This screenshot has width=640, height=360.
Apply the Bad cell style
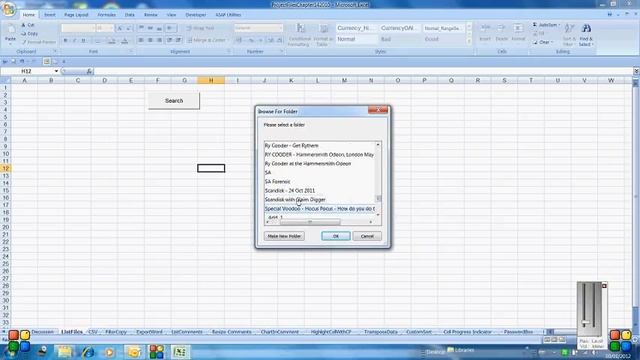coord(400,39)
